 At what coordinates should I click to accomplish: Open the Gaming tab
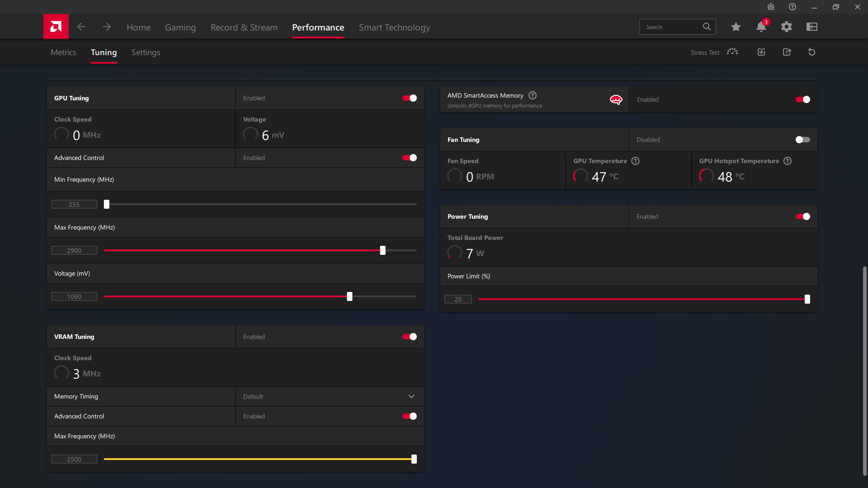pos(180,28)
